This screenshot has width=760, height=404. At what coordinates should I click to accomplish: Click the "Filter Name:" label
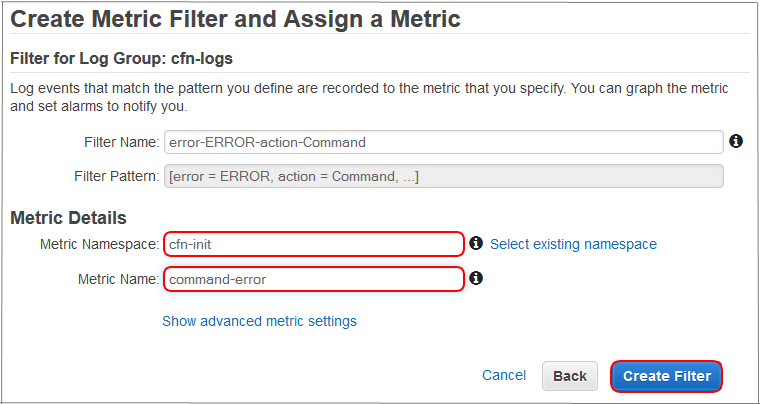[118, 142]
